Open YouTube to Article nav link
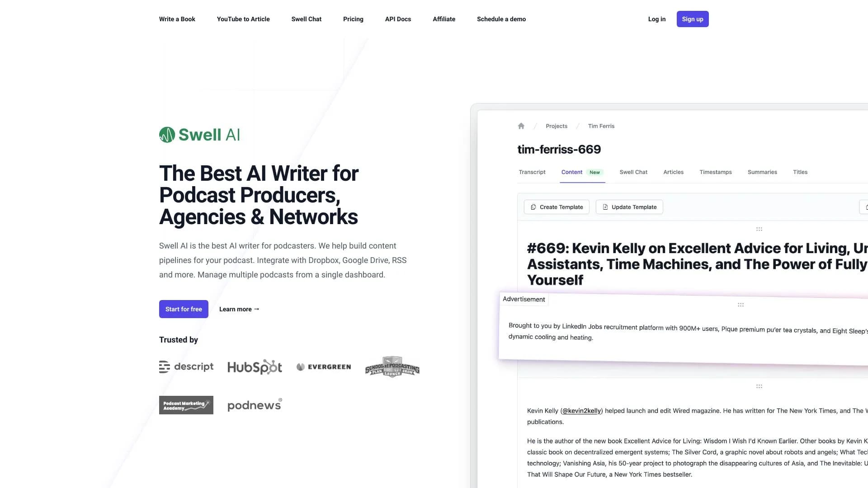Image resolution: width=868 pixels, height=488 pixels. point(243,19)
